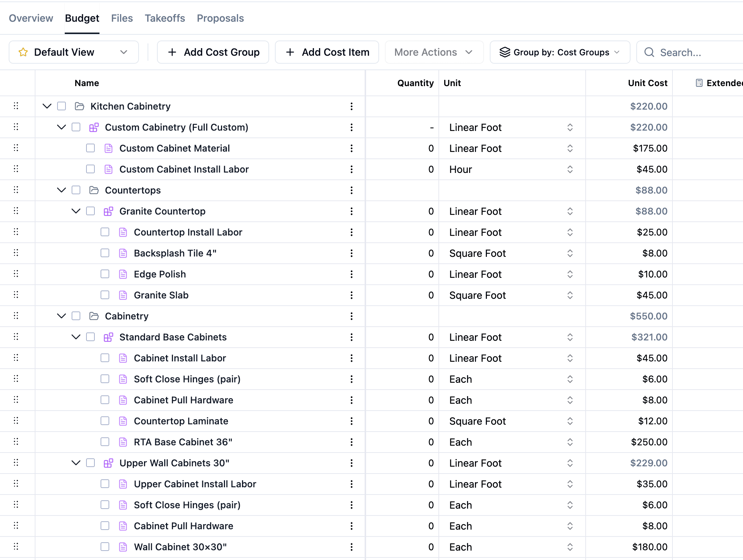This screenshot has height=560, width=743.
Task: Click the Add Cost Group button
Action: 213,52
